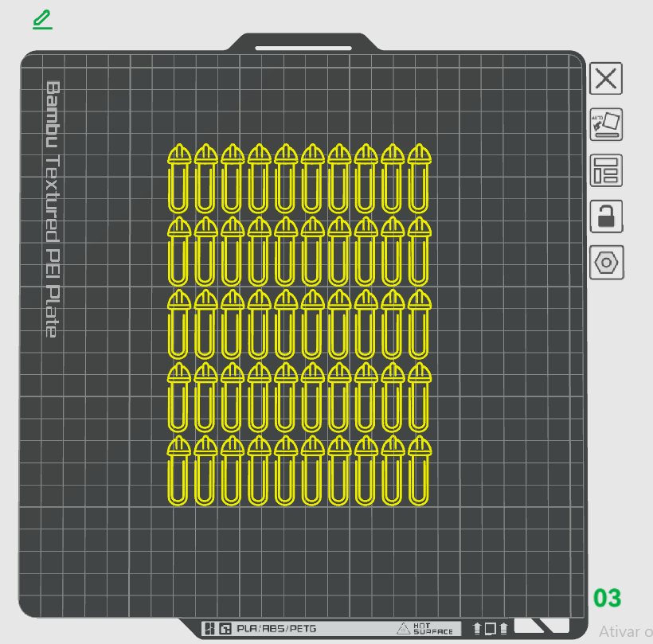Click the Bambu Textured PEI Plate label
653x644 pixels.
[53, 209]
